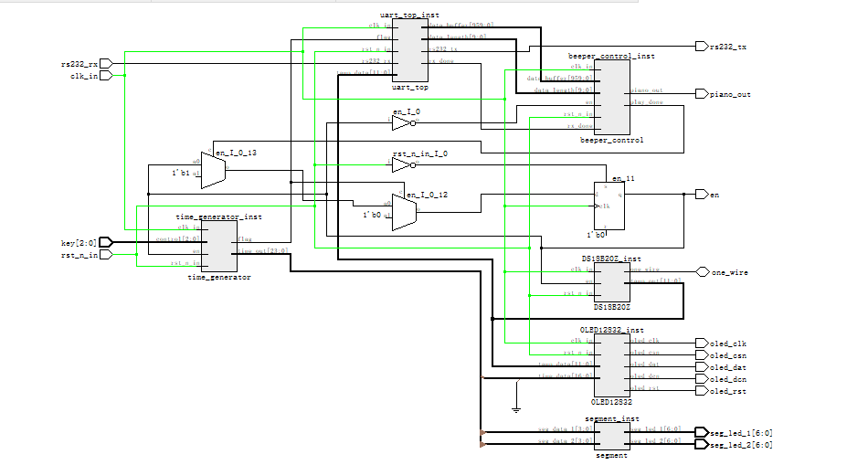Select the DS18B20Z_inst module block
Screen dimensions: 868x465
pos(611,281)
